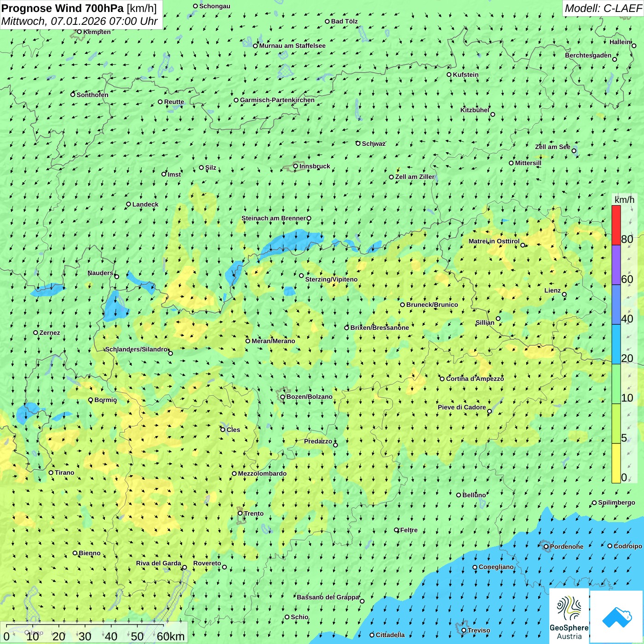Click the Bad Tölz label

[x=345, y=21]
